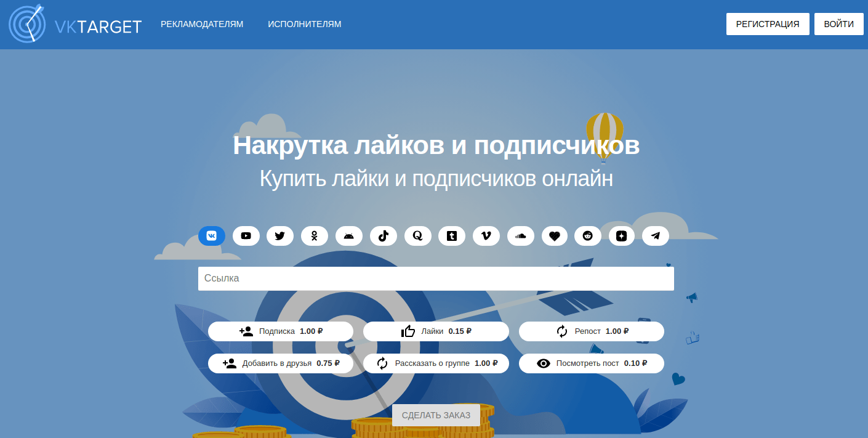Screen dimensions: 868x438
Task: Select the TikTok platform icon
Action: (384, 236)
